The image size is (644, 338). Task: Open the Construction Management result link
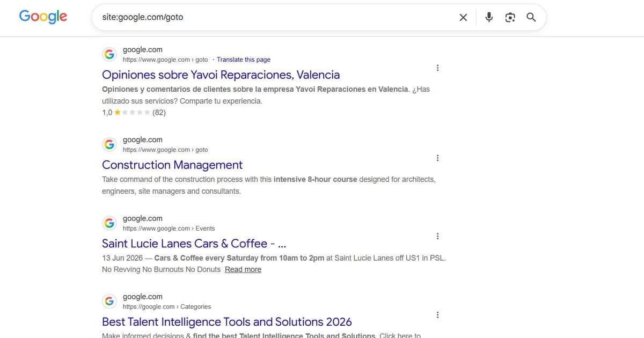[172, 165]
